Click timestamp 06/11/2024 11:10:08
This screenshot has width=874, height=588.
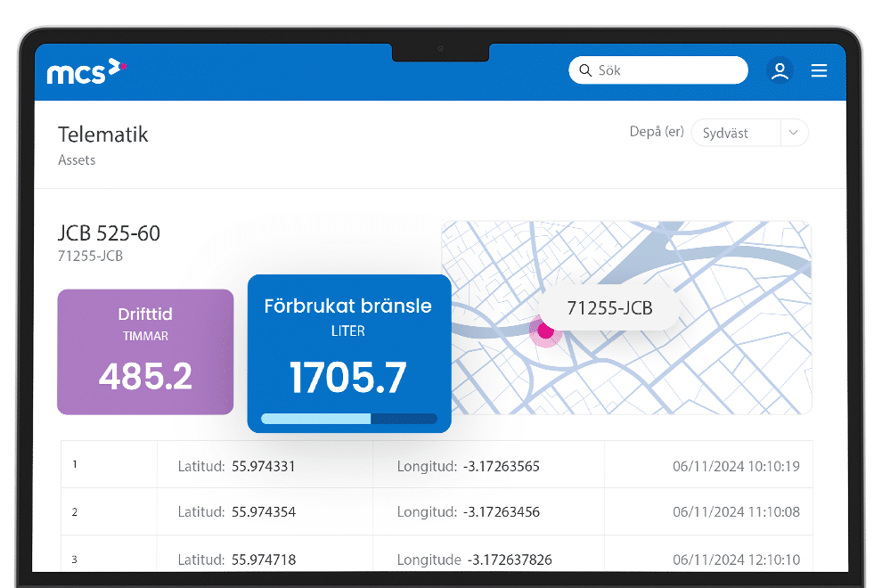click(x=736, y=512)
